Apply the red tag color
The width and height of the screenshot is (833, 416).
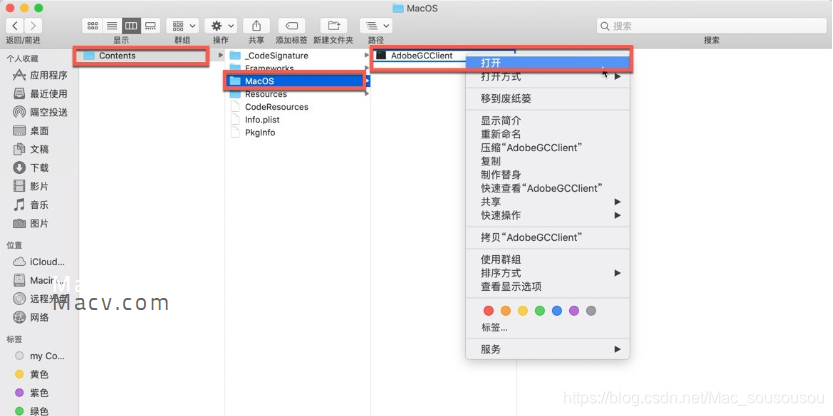[488, 311]
